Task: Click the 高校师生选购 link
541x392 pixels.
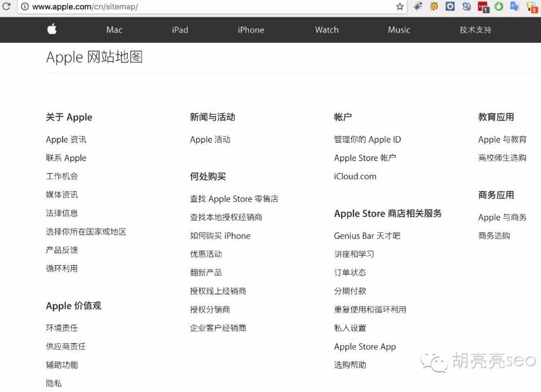Action: pyautogui.click(x=502, y=158)
